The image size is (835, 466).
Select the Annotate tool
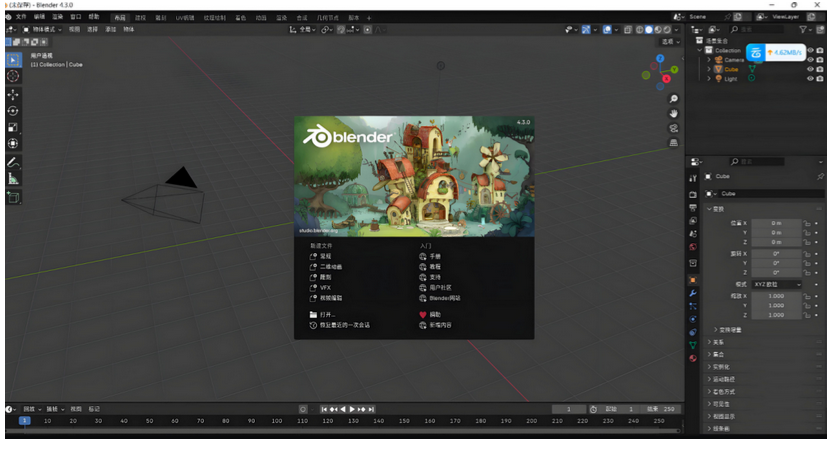[x=13, y=162]
